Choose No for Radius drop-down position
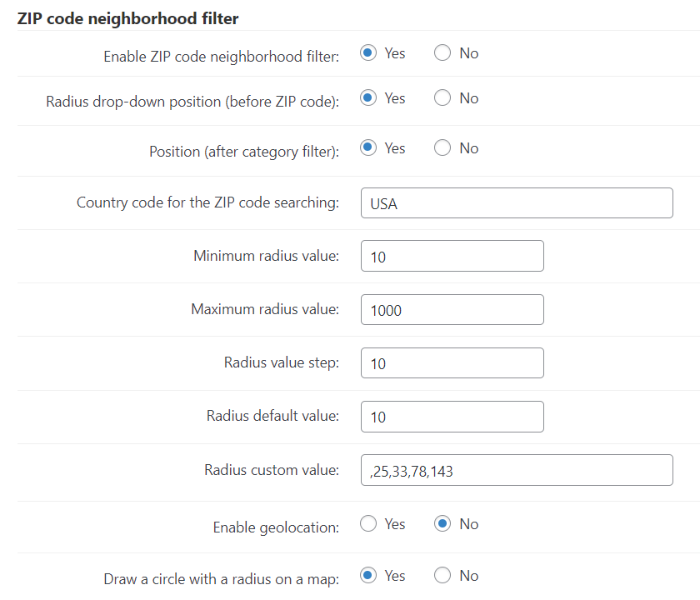Image resolution: width=700 pixels, height=600 pixels. pos(442,97)
